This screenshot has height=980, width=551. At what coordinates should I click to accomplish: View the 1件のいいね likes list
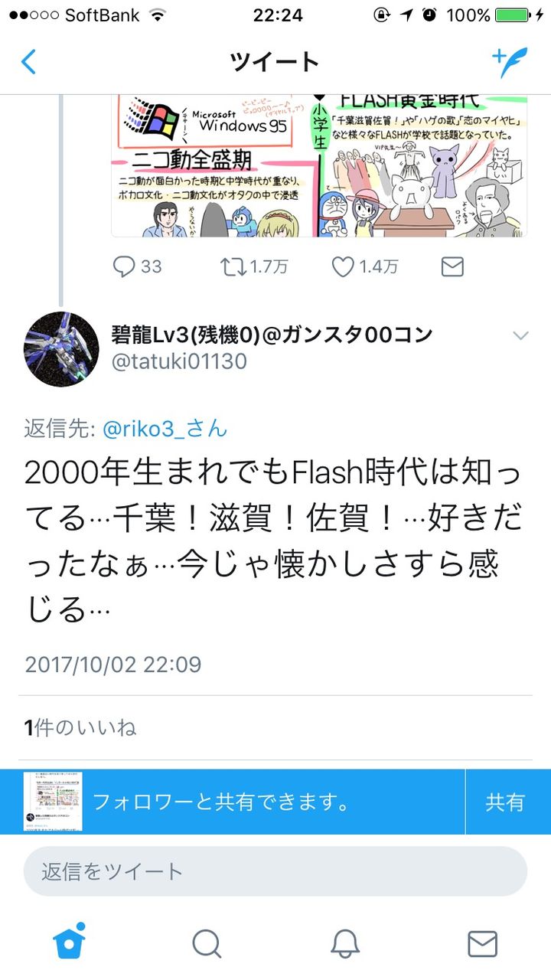coord(80,727)
